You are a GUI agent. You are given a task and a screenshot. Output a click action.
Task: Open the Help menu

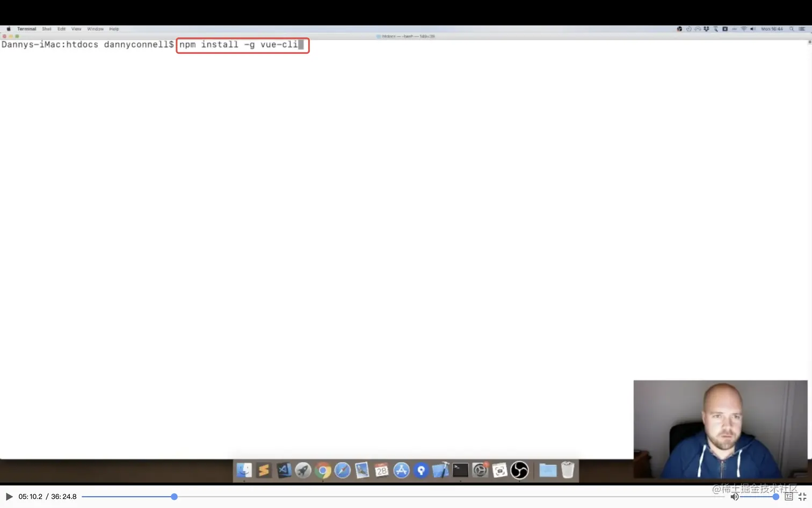tap(114, 29)
